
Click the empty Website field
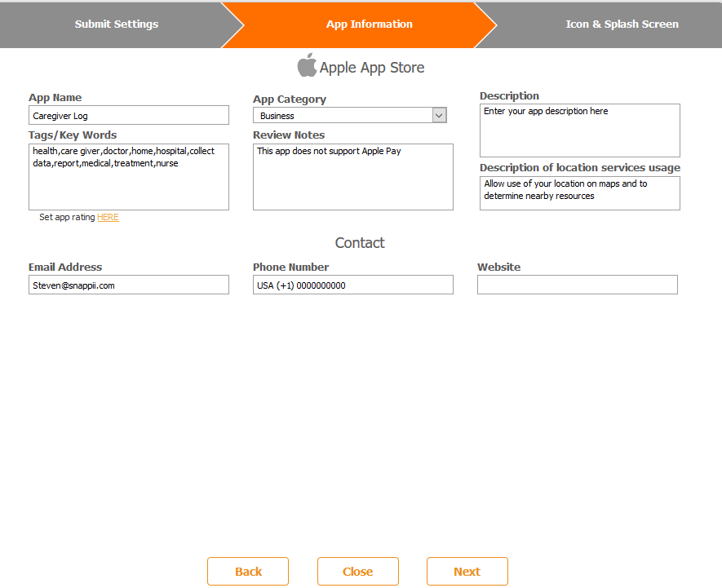pyautogui.click(x=578, y=285)
